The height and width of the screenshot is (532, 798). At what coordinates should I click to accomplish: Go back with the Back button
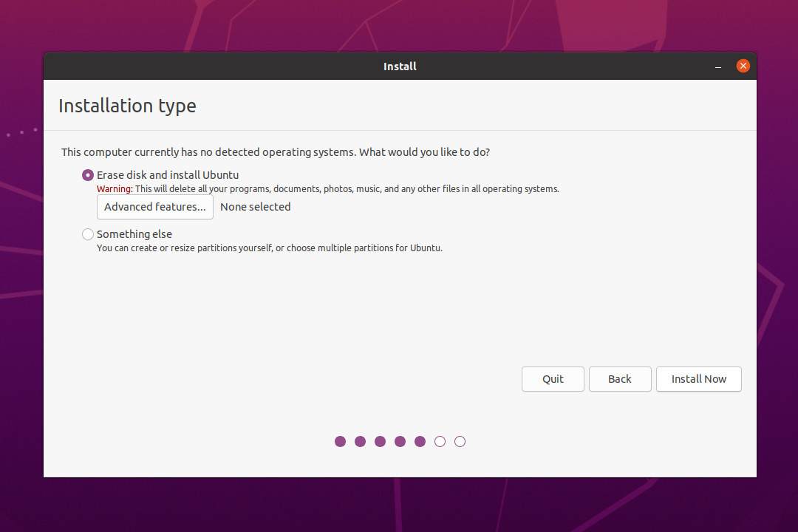(620, 379)
